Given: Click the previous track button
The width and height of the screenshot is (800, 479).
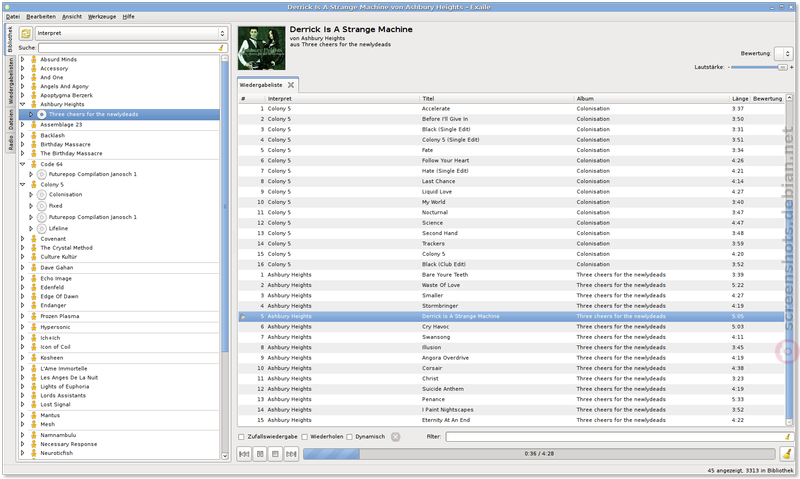Looking at the screenshot, I should point(244,453).
